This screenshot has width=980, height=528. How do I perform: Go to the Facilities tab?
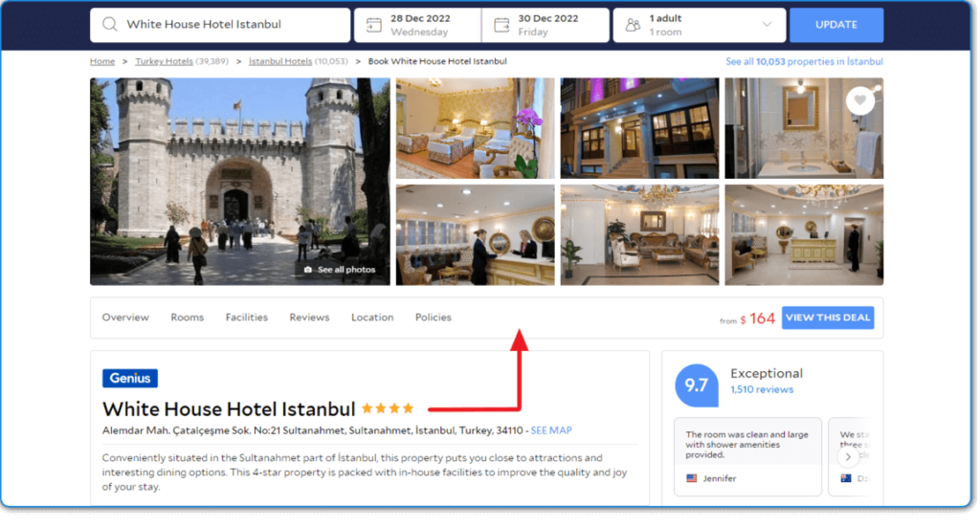247,318
